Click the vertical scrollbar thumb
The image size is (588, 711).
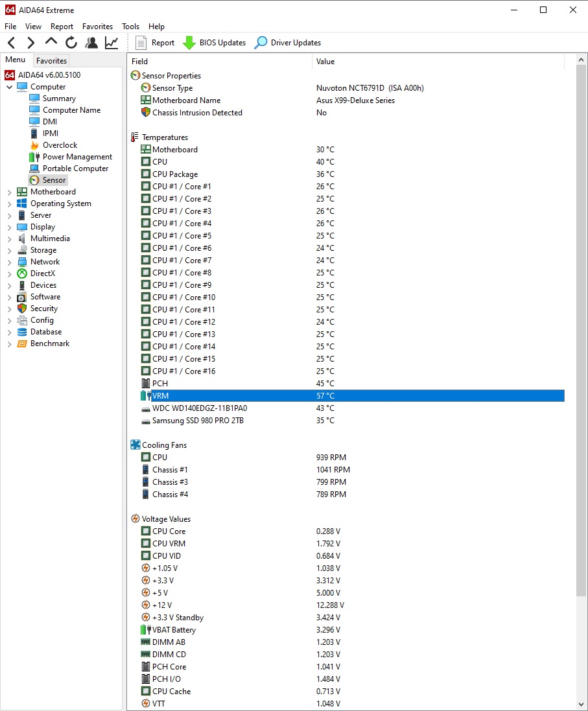(582, 331)
